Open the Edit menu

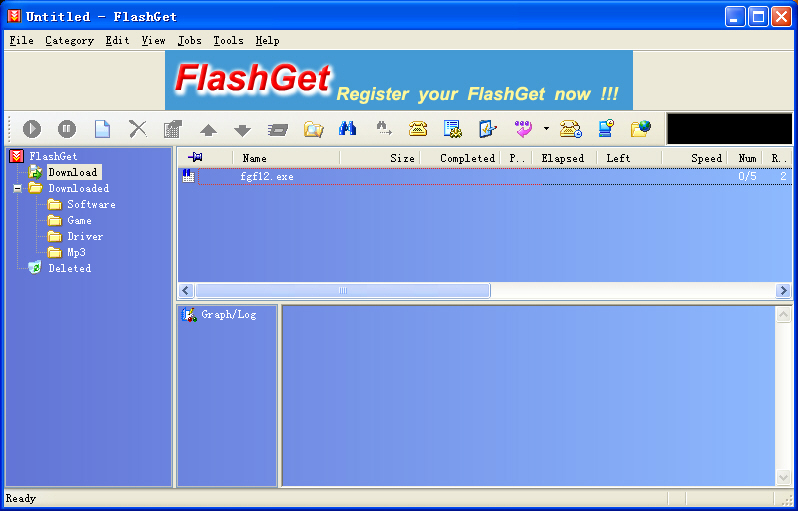point(117,40)
